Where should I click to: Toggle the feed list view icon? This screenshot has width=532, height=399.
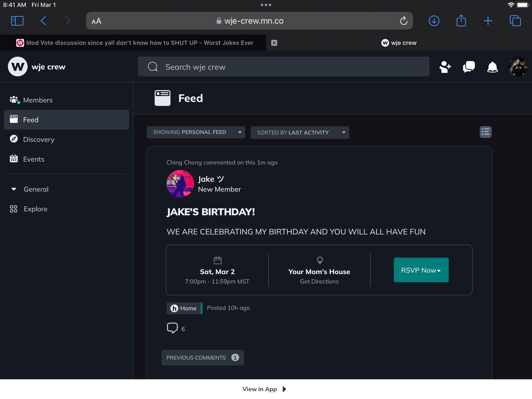(485, 132)
